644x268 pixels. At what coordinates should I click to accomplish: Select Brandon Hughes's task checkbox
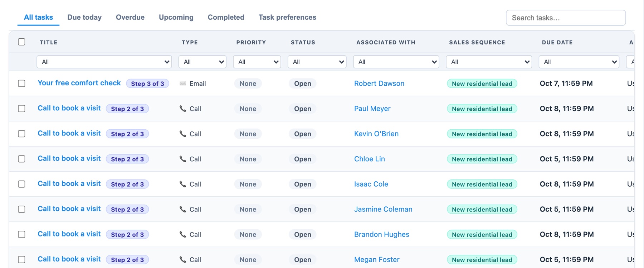(x=22, y=234)
